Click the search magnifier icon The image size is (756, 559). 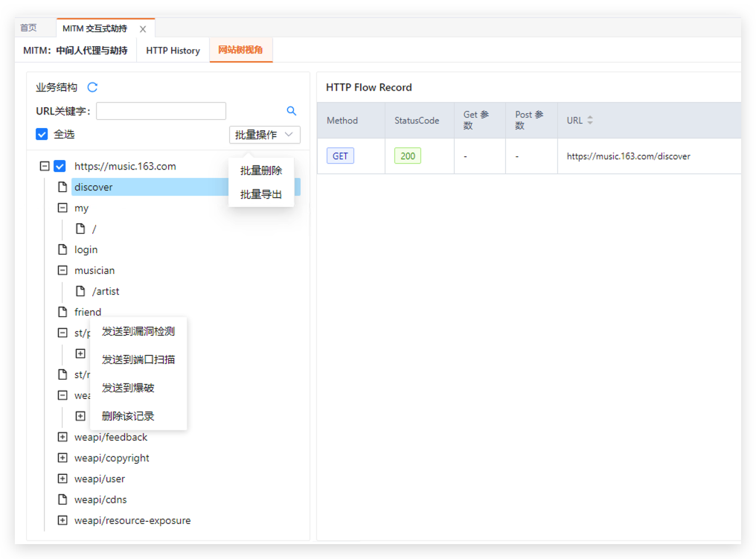pyautogui.click(x=292, y=111)
